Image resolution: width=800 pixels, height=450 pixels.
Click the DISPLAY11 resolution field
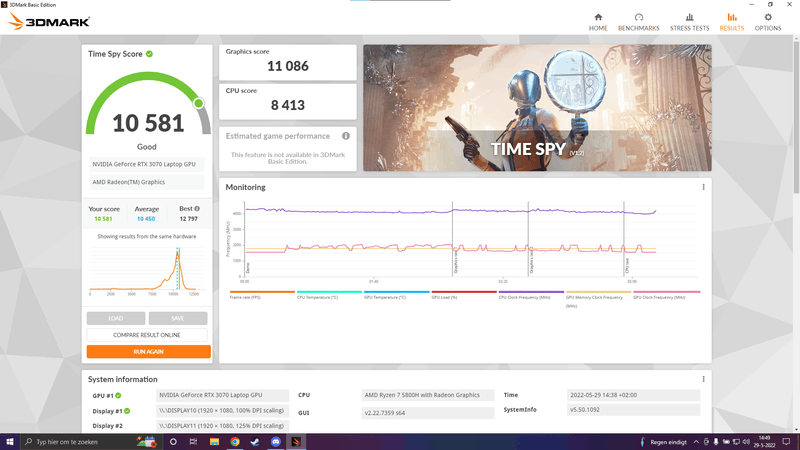point(222,426)
